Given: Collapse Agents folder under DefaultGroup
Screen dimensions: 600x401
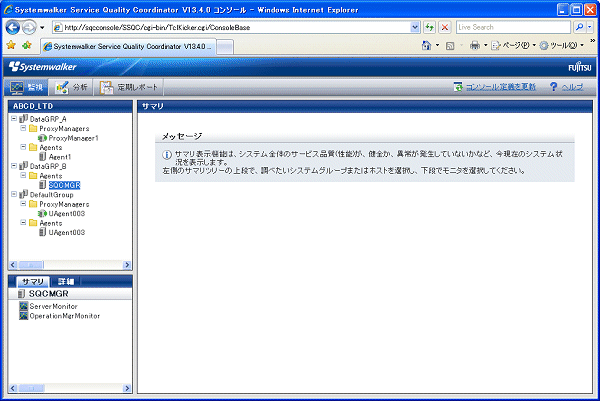Looking at the screenshot, I should pos(23,223).
